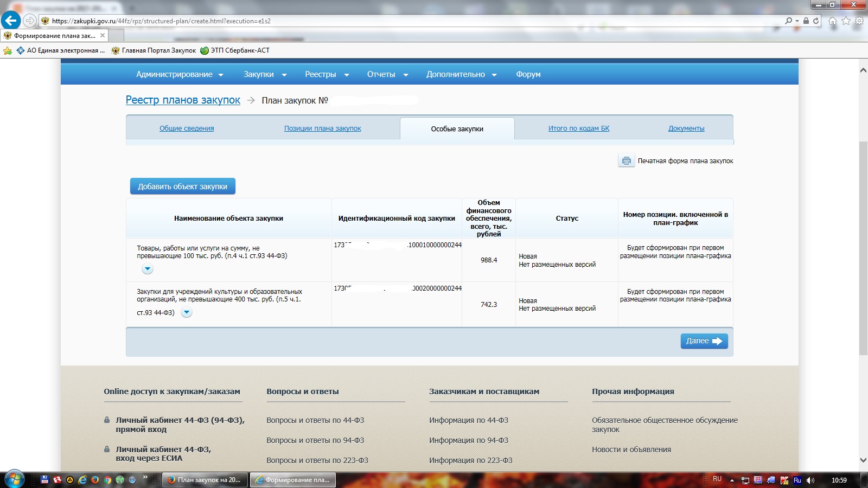Expand details for the 100 тыс. руб. purchase row
Viewport: 868px width, 488px height.
[148, 269]
